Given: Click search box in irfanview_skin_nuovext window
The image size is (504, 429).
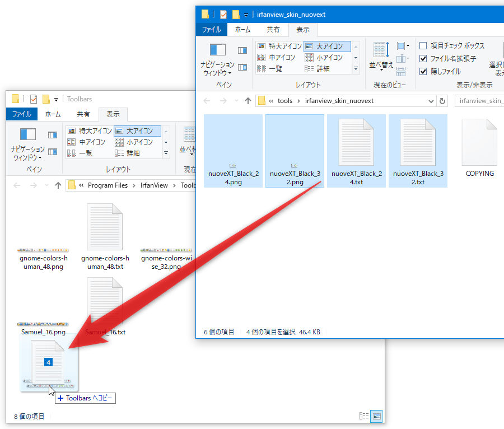Looking at the screenshot, I should pyautogui.click(x=479, y=101).
